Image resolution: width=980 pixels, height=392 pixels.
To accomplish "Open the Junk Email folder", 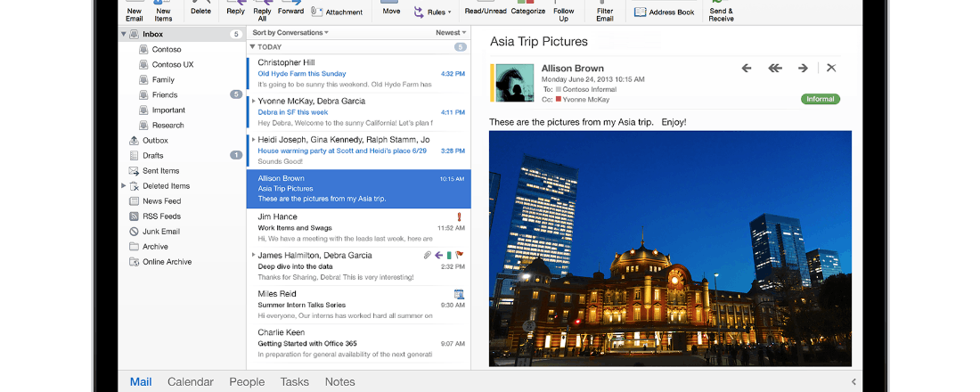I will [x=160, y=232].
